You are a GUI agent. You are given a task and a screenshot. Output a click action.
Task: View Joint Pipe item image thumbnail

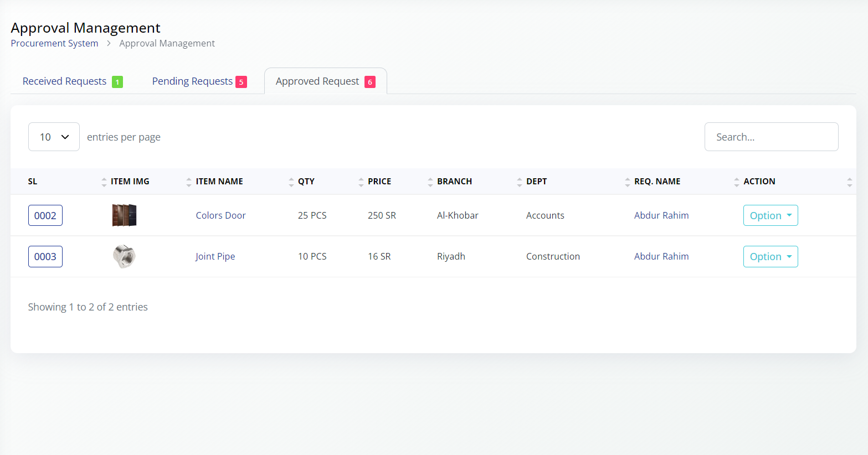[x=124, y=256]
